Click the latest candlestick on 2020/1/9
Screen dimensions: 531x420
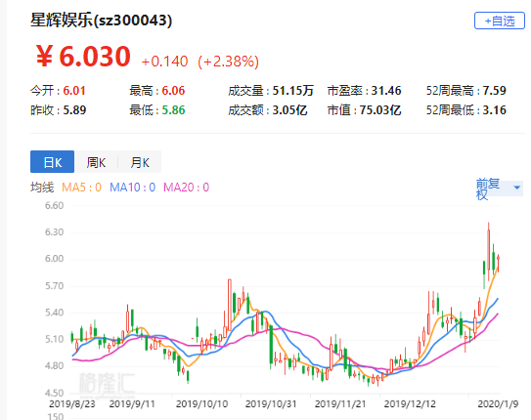coord(498,263)
